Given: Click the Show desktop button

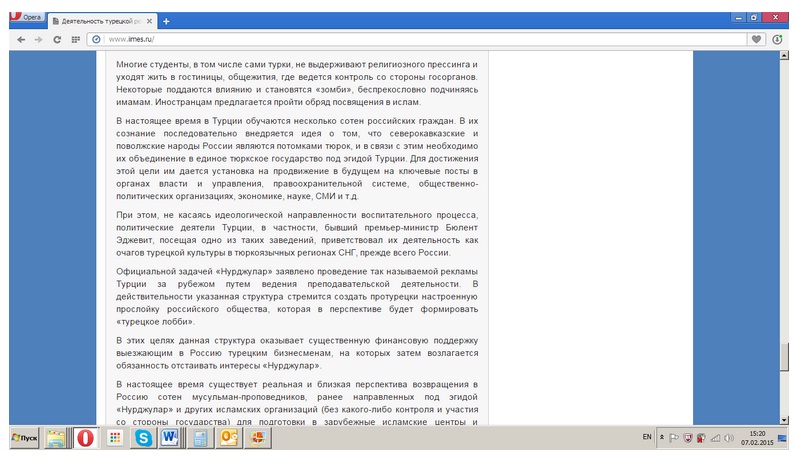Looking at the screenshot, I should pyautogui.click(x=782, y=438).
